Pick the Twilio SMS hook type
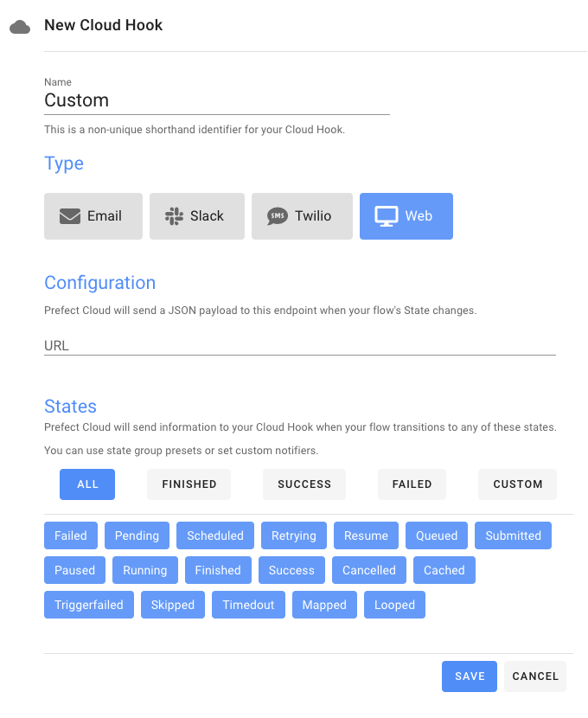The image size is (588, 718). [302, 216]
